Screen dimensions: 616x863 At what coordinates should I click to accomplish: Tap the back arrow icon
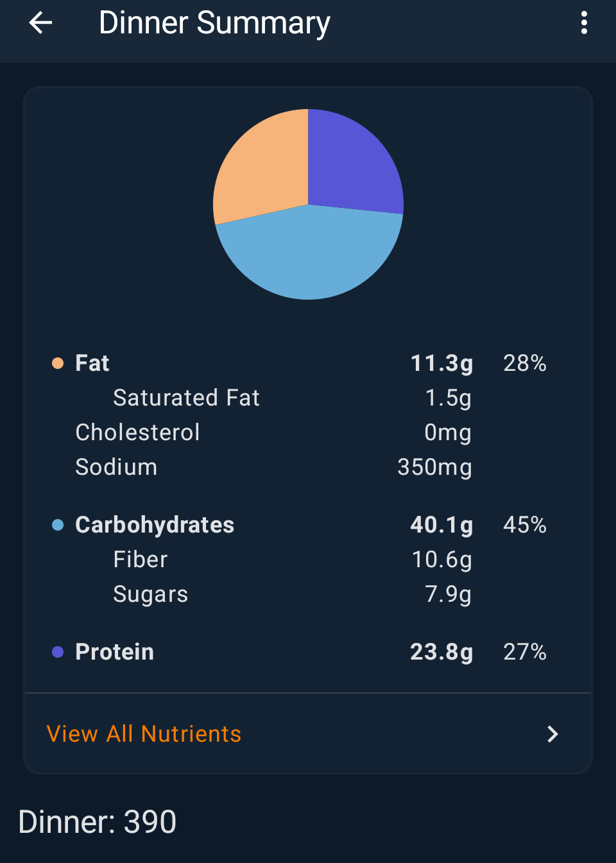[40, 23]
